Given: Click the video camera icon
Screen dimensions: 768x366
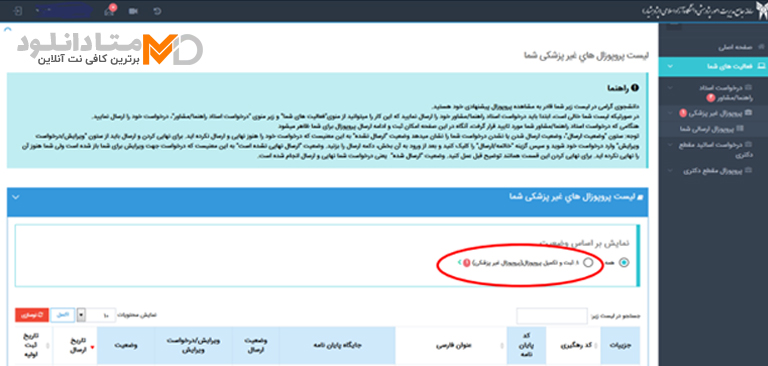Looking at the screenshot, I should pos(133,11).
